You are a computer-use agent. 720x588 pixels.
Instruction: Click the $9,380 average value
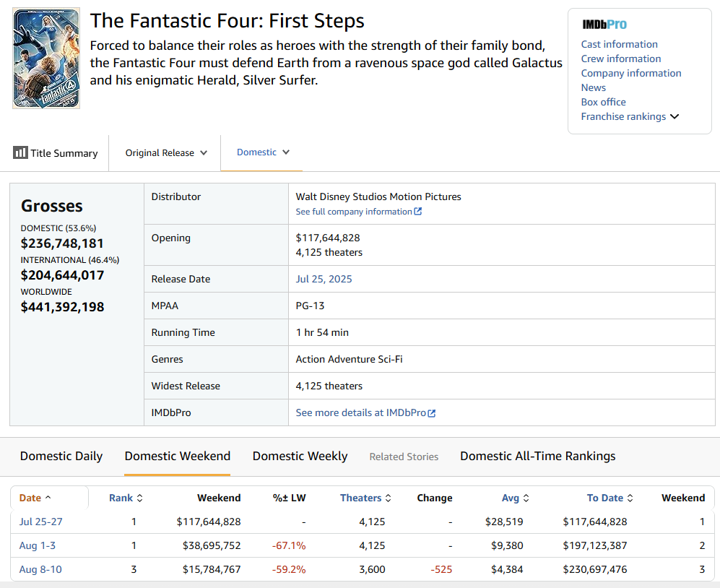(x=507, y=545)
